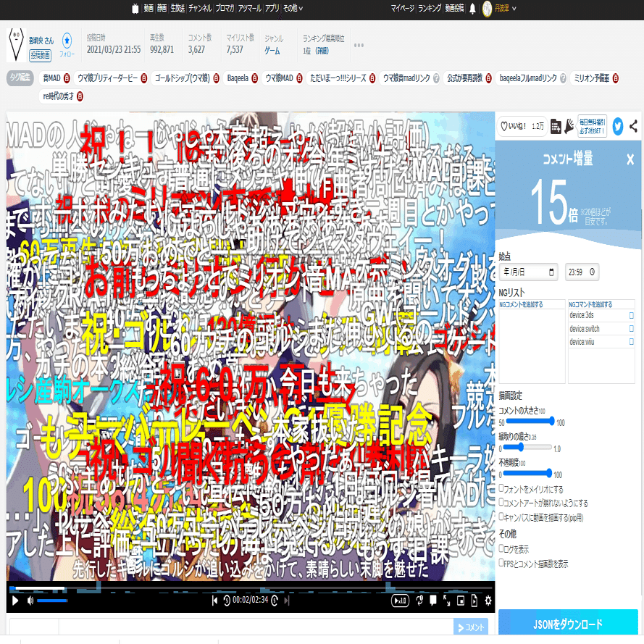Click the megaphone advertise icon
Image resolution: width=644 pixels, height=644 pixels.
click(x=569, y=127)
